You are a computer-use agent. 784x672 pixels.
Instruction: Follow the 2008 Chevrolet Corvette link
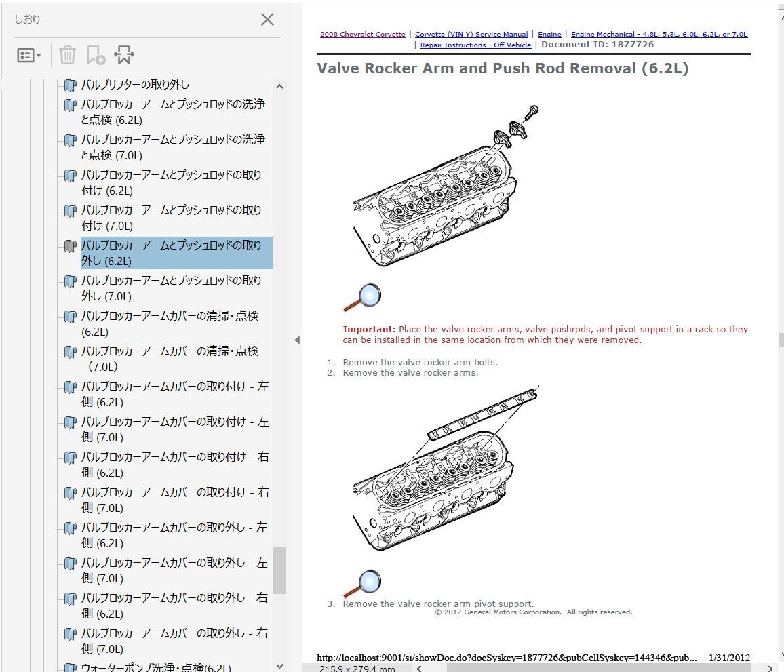(363, 34)
